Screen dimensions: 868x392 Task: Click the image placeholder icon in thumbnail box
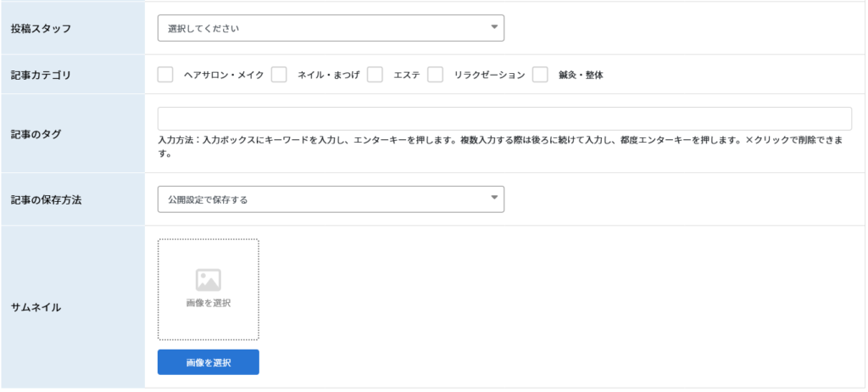point(209,280)
